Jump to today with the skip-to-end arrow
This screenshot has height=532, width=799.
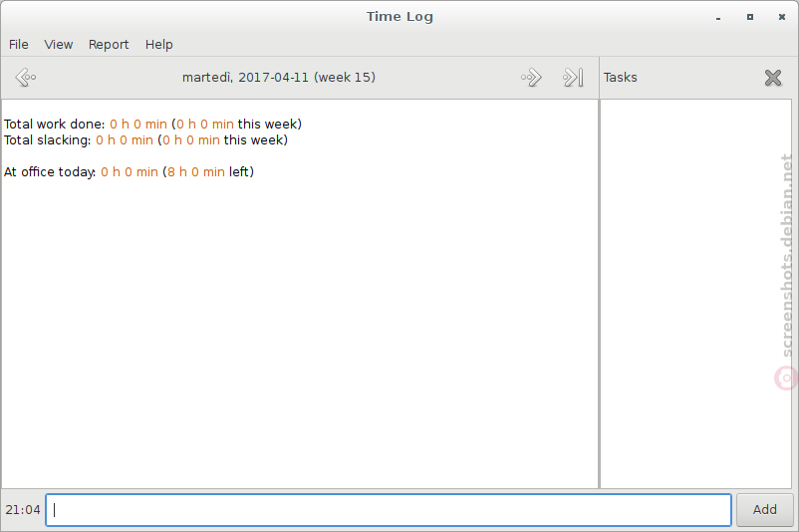click(x=573, y=78)
